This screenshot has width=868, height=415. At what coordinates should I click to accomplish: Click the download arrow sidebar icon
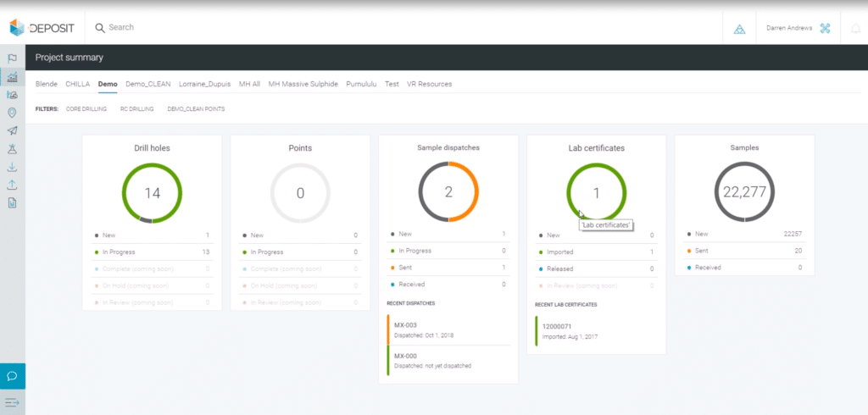[x=12, y=167]
